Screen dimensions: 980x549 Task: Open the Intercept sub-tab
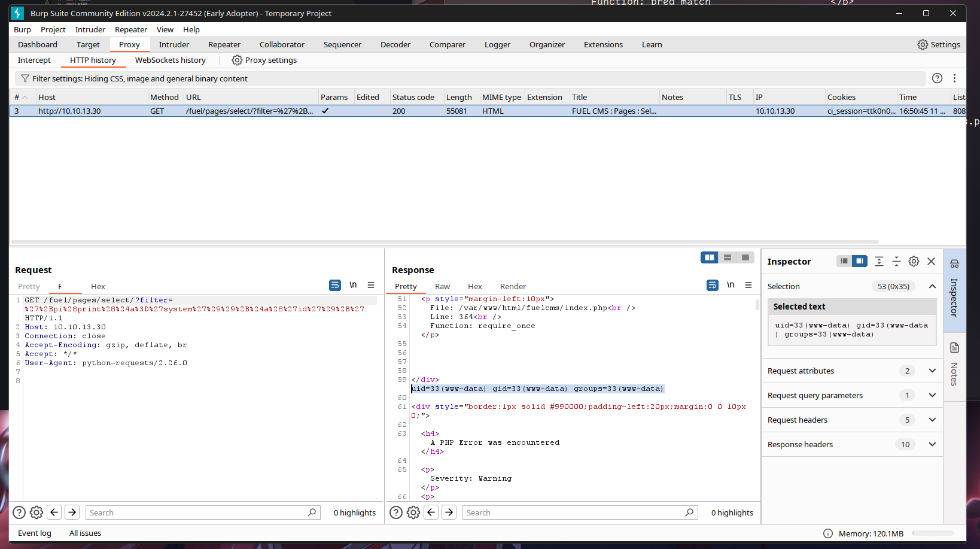coord(34,60)
